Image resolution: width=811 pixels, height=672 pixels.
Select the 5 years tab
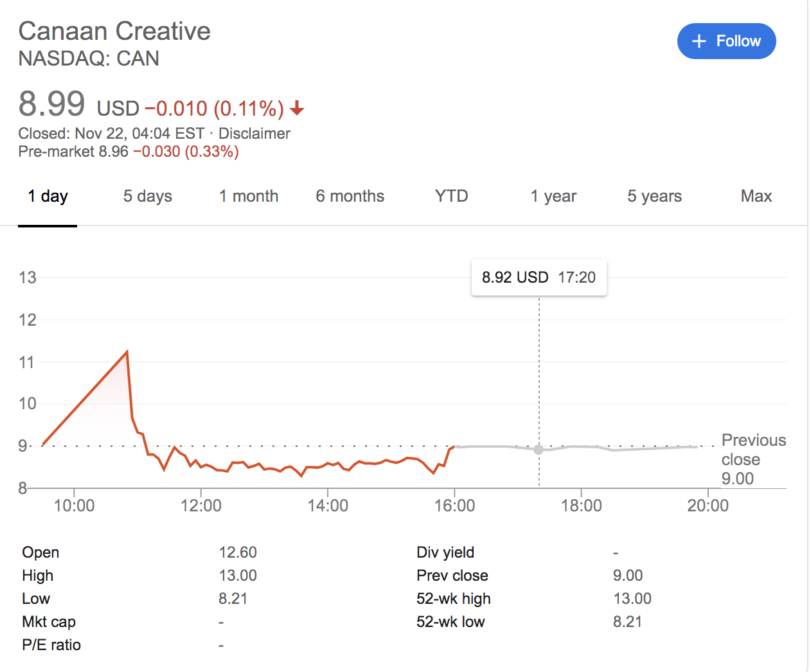654,196
